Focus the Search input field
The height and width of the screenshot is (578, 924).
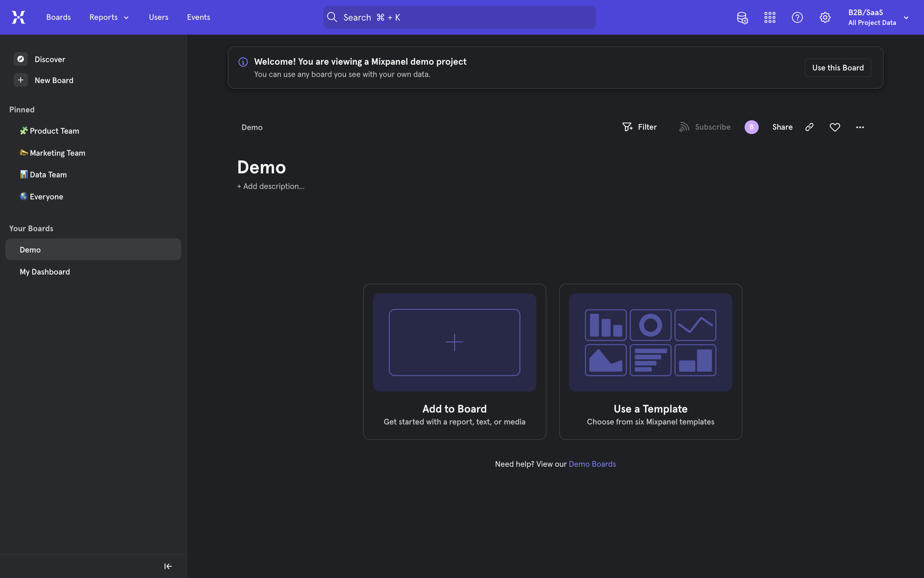coord(459,17)
